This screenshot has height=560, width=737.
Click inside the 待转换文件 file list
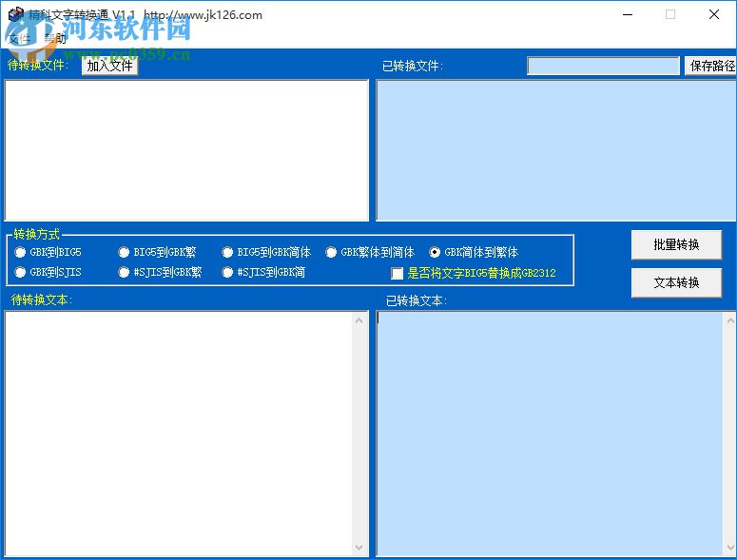point(186,150)
